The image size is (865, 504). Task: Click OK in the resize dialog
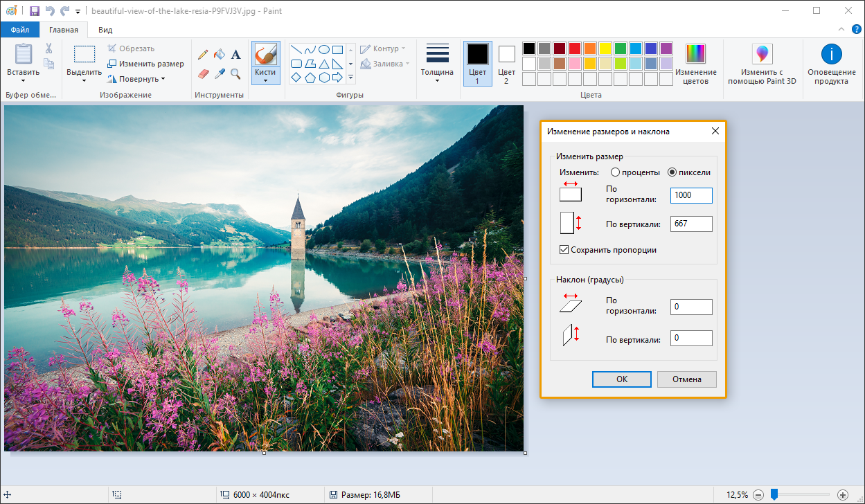(621, 379)
